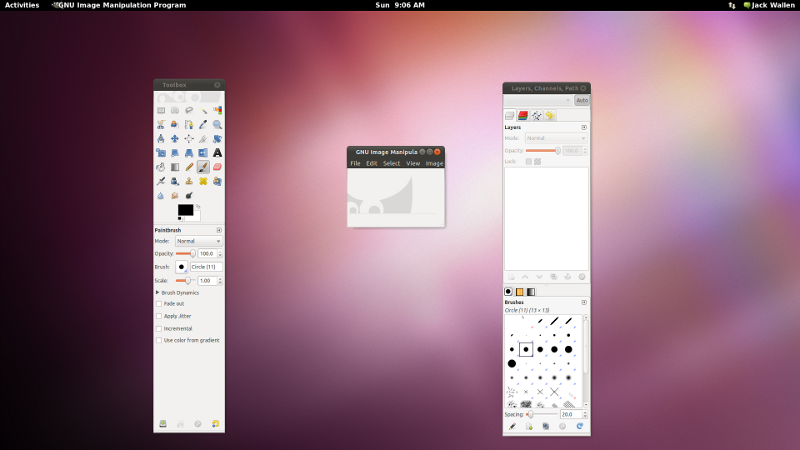
Task: Select the Clone stamp tool
Action: click(189, 181)
